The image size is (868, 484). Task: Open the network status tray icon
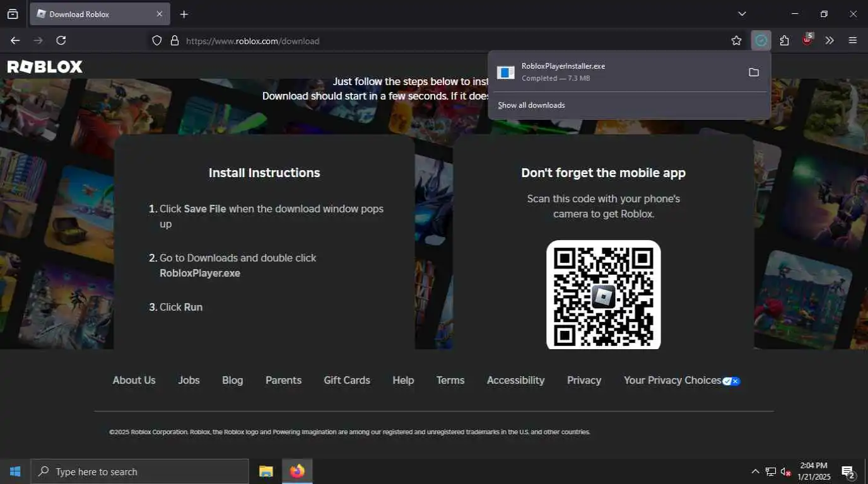click(x=770, y=471)
